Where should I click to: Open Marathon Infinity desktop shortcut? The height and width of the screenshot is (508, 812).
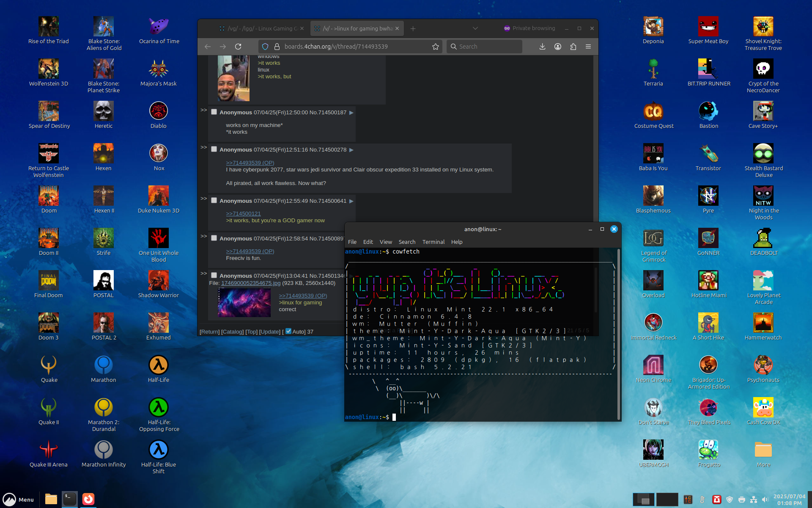click(104, 453)
